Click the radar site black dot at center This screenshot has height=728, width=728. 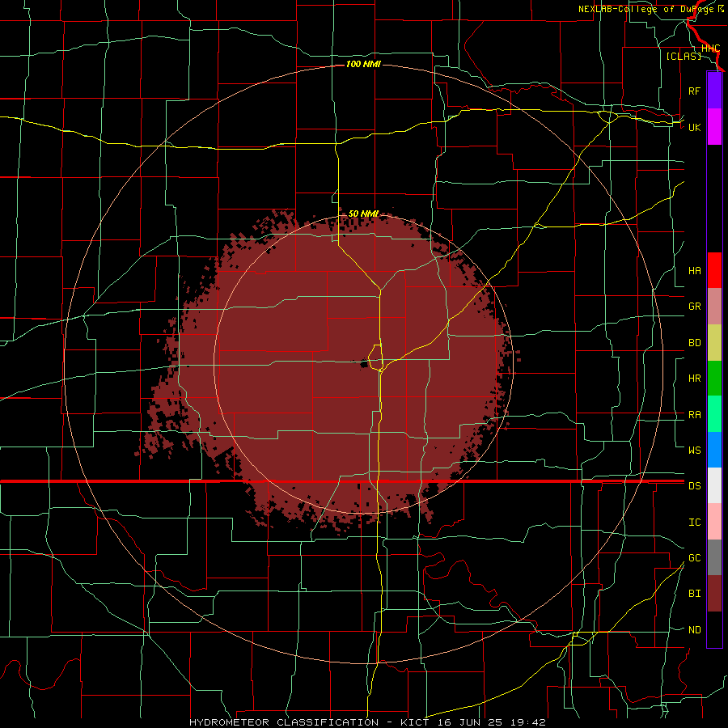(x=365, y=363)
